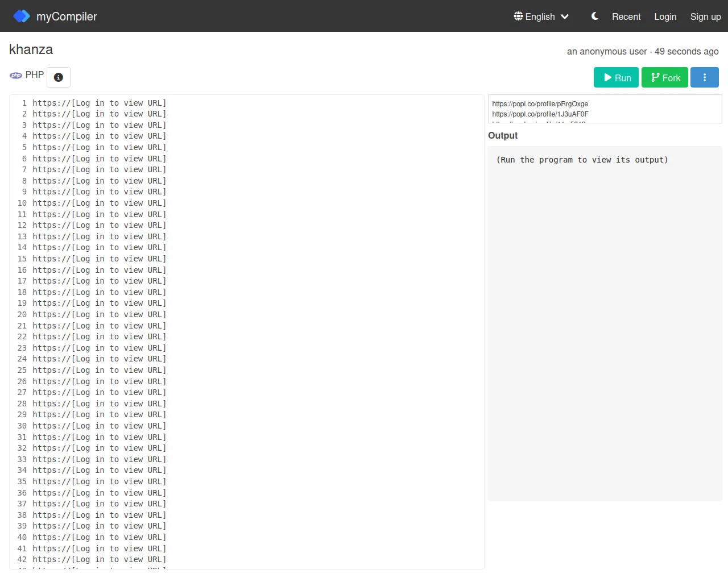Screen dimensions: 728x582
Task: Open the three-dot more options menu
Action: 704,77
